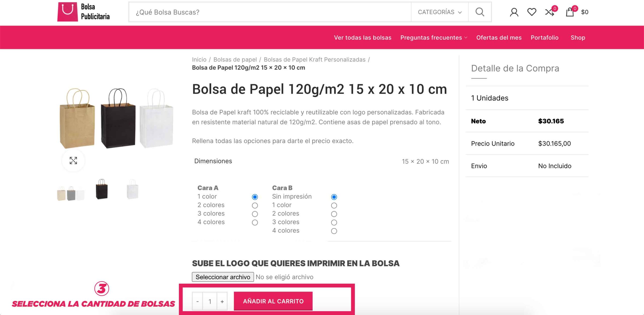Select the black bag thumbnail
This screenshot has width=644, height=315.
pyautogui.click(x=102, y=189)
